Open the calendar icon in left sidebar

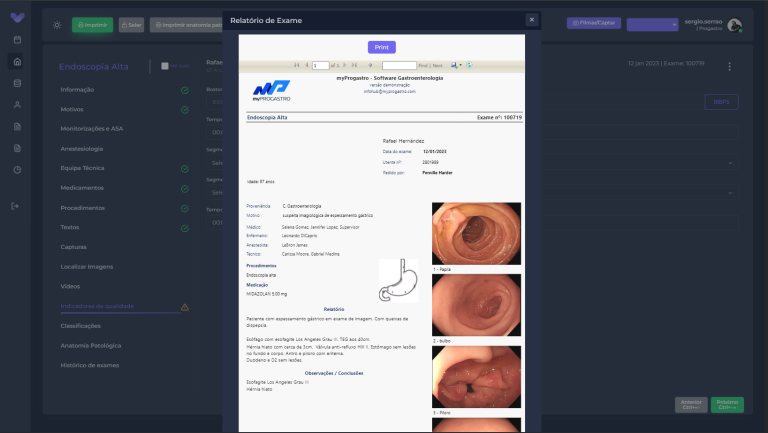(17, 40)
